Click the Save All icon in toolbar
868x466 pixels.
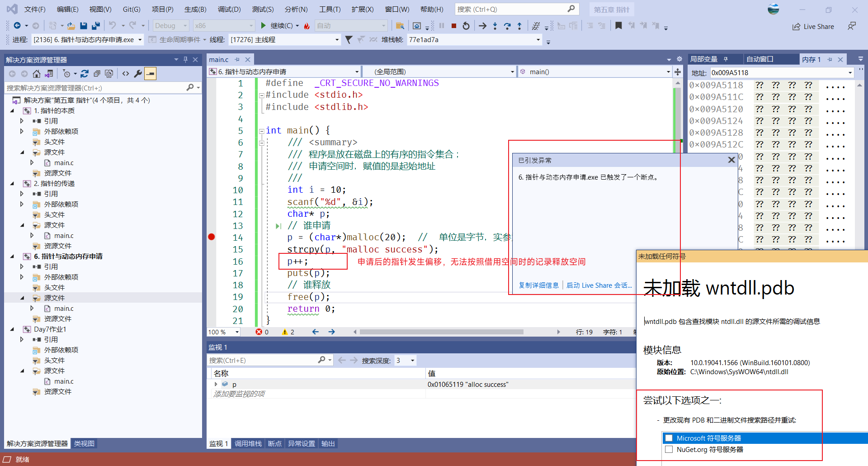click(x=95, y=26)
